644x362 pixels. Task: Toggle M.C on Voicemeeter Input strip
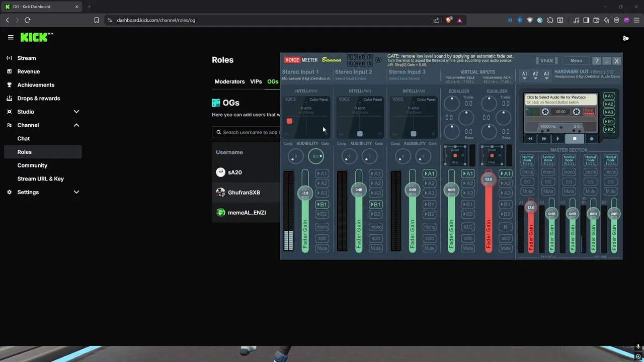[x=468, y=227]
